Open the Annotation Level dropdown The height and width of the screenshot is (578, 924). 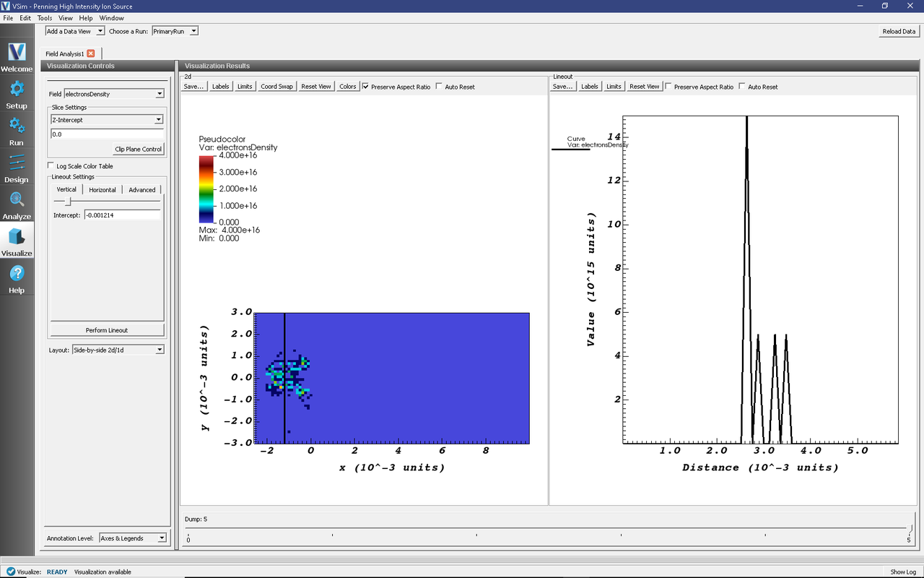coord(132,538)
